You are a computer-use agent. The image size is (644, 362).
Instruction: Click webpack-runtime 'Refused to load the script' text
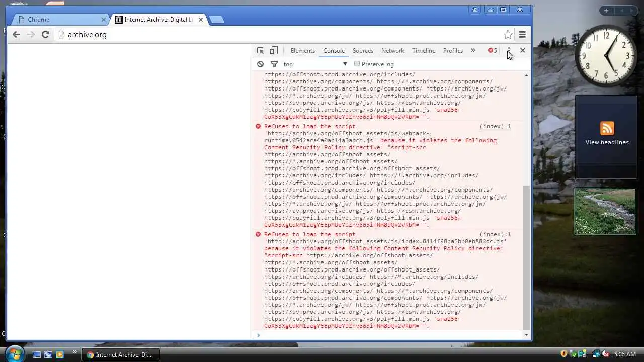[x=309, y=126]
